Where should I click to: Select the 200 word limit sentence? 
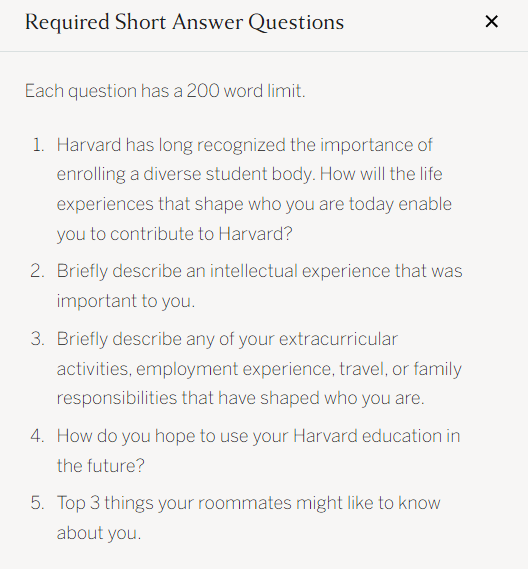click(165, 91)
